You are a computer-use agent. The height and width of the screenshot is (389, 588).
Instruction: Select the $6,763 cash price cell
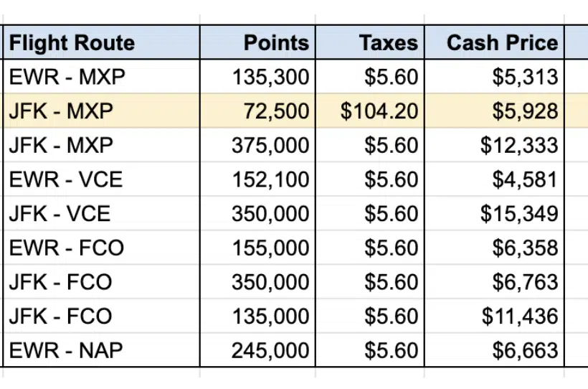pos(525,282)
